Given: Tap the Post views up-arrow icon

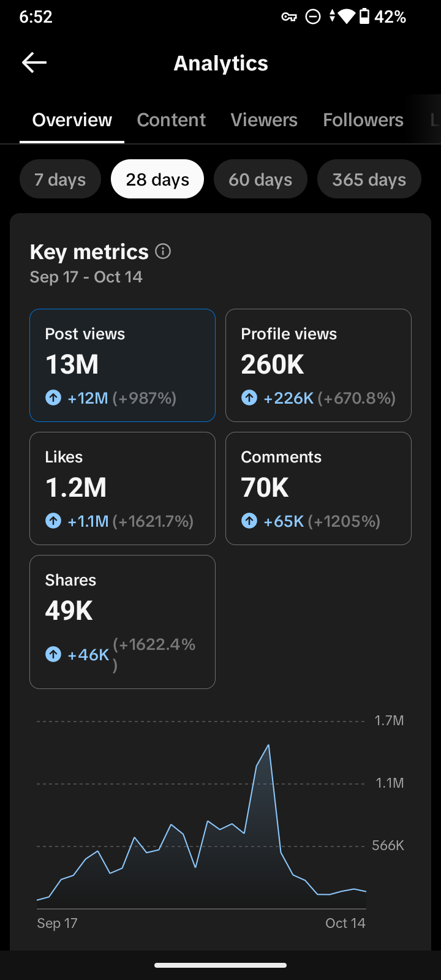Looking at the screenshot, I should click(x=53, y=398).
